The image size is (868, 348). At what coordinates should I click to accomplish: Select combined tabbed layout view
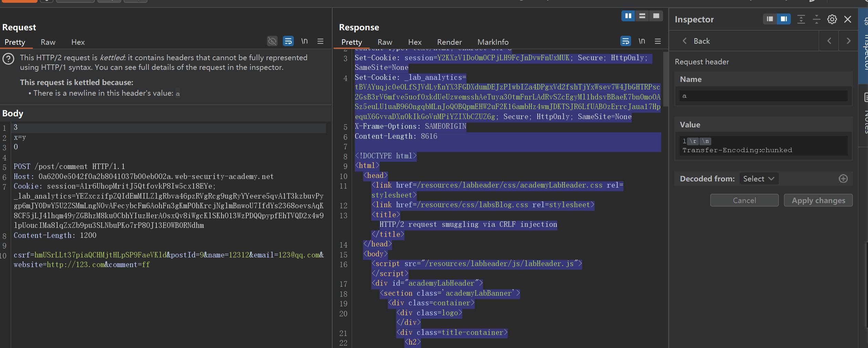(656, 16)
